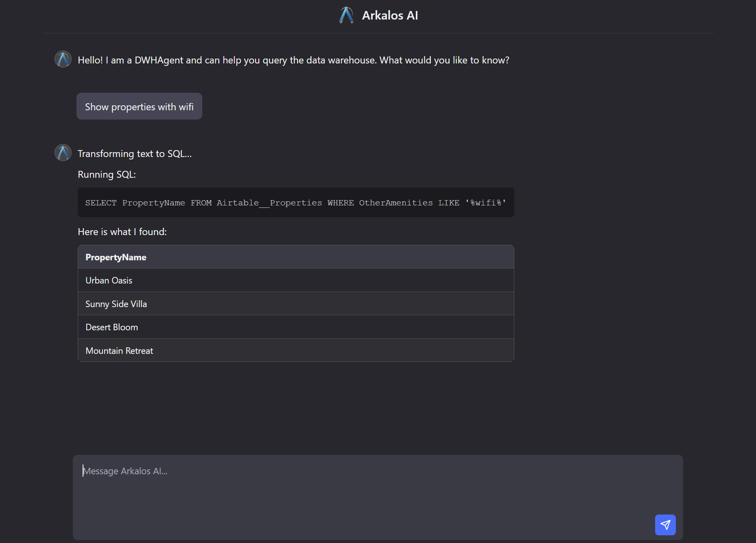Click the Arkalos logo in the header
The width and height of the screenshot is (756, 543).
[346, 15]
